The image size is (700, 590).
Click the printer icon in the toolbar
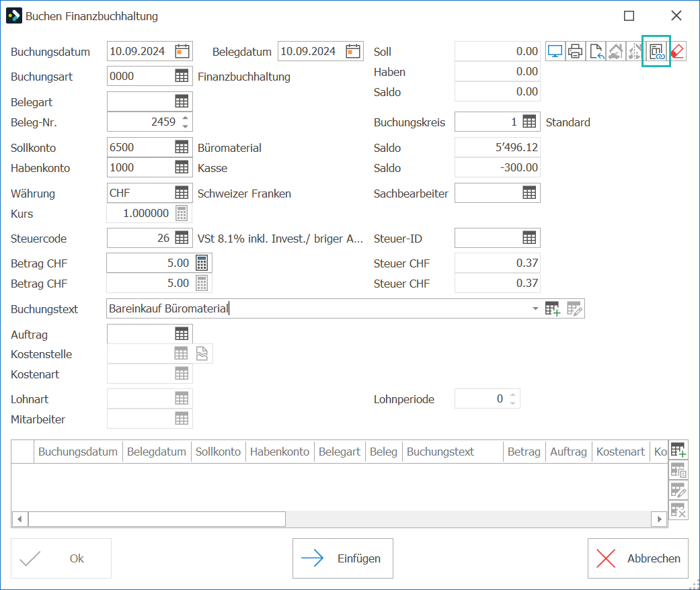(576, 51)
